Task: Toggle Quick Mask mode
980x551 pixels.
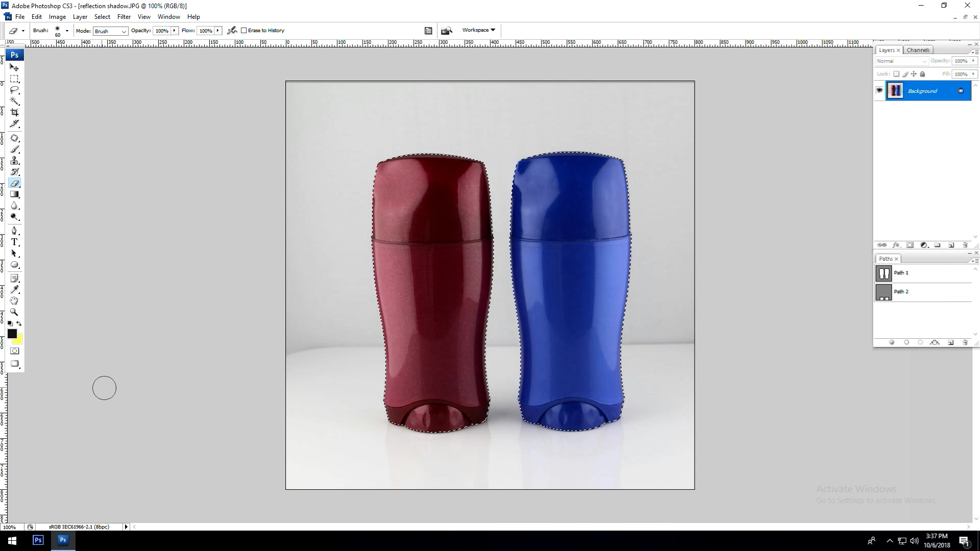Action: click(14, 351)
